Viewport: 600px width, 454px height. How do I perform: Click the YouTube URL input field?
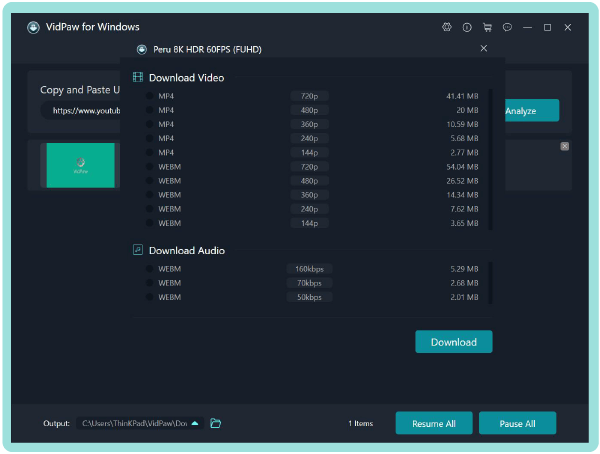pos(81,111)
